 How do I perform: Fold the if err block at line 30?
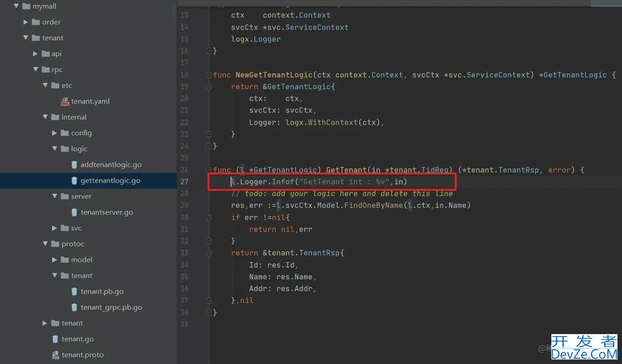click(x=209, y=217)
